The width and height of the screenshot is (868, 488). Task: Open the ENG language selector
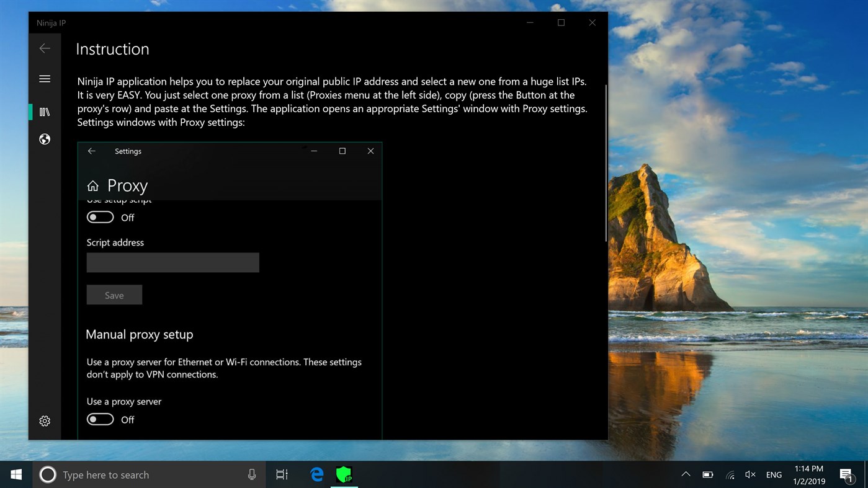(x=773, y=474)
